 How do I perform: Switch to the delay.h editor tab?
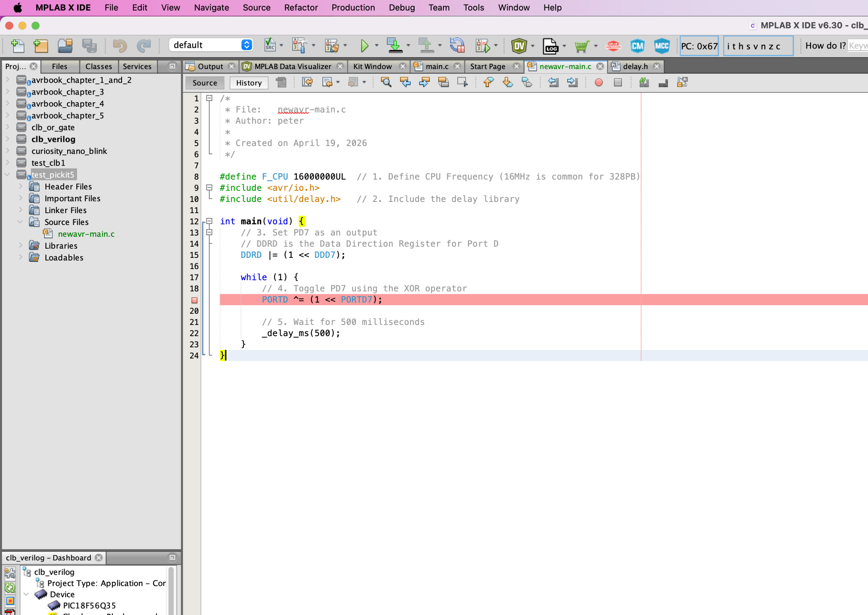coord(635,66)
